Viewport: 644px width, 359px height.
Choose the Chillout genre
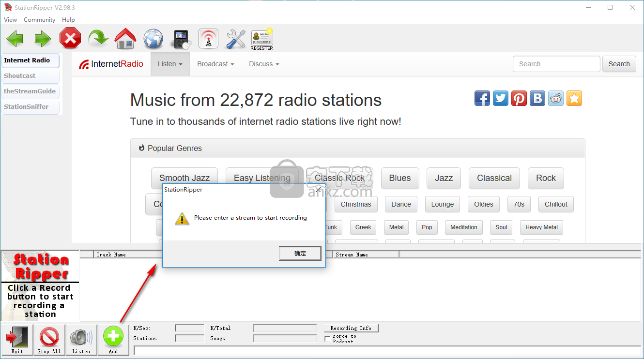[556, 204]
